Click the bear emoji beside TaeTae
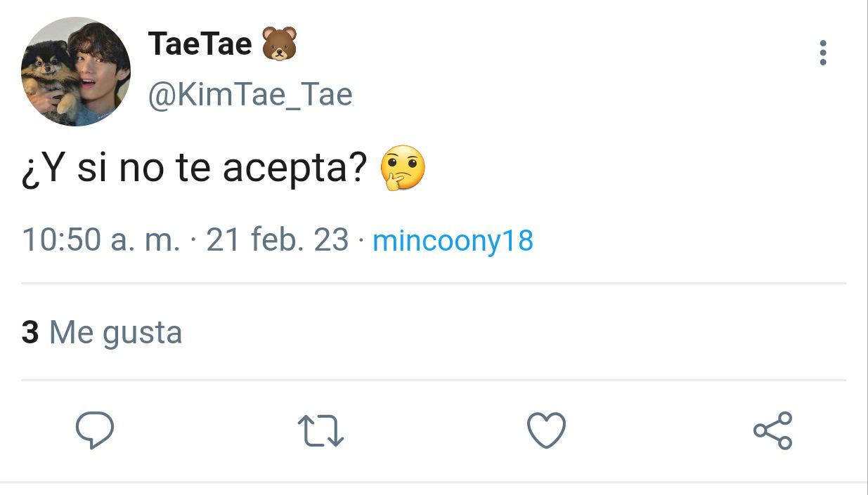This screenshot has width=868, height=495. [279, 44]
